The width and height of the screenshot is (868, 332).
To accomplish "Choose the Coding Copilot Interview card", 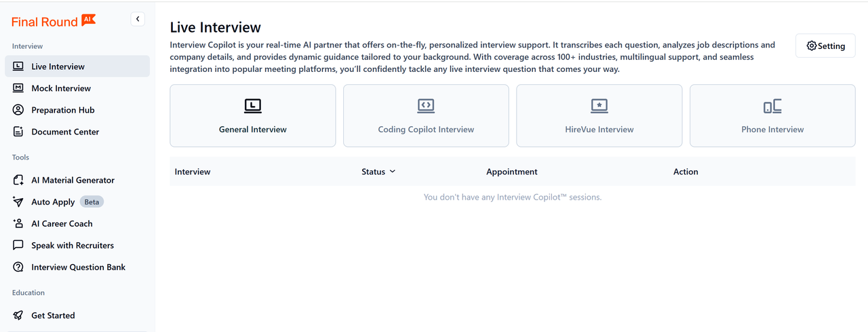I will (x=426, y=115).
